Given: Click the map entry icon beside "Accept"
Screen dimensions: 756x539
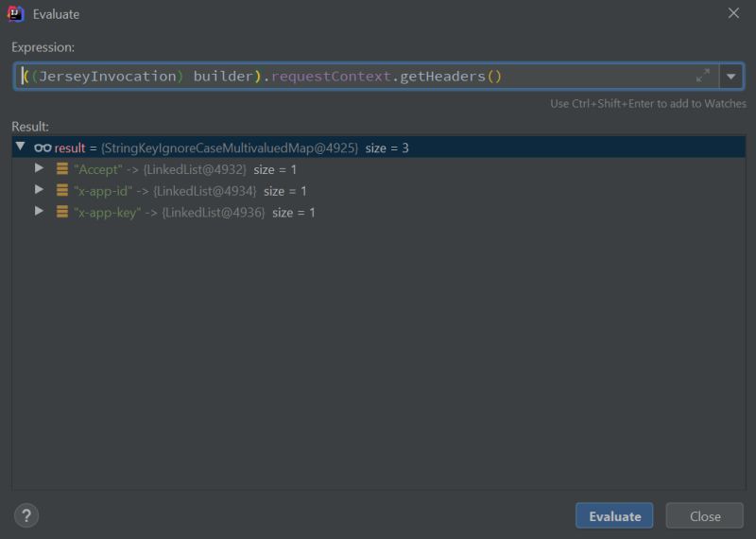Looking at the screenshot, I should [x=62, y=168].
